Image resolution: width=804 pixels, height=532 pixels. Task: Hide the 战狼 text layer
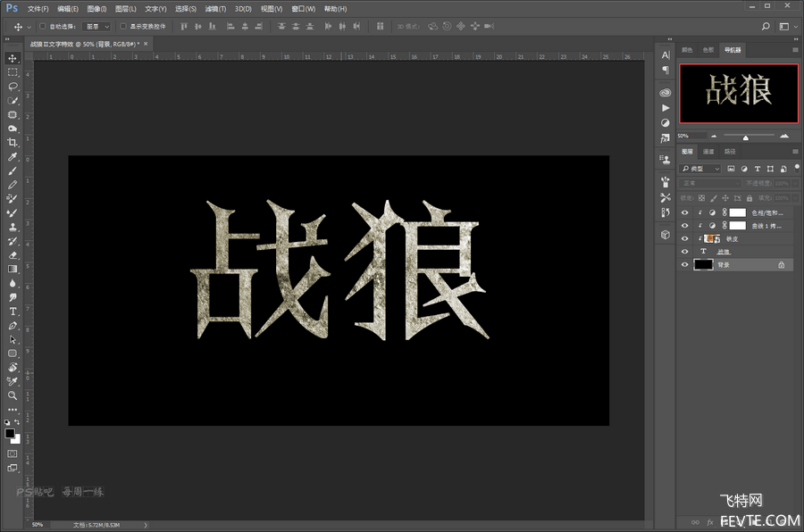(x=684, y=252)
